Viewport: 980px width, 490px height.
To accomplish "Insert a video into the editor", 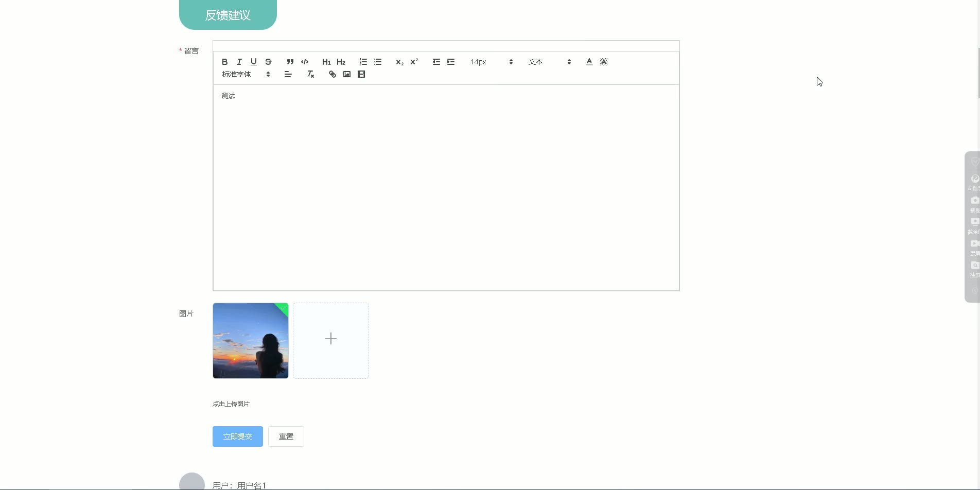I will pyautogui.click(x=361, y=74).
